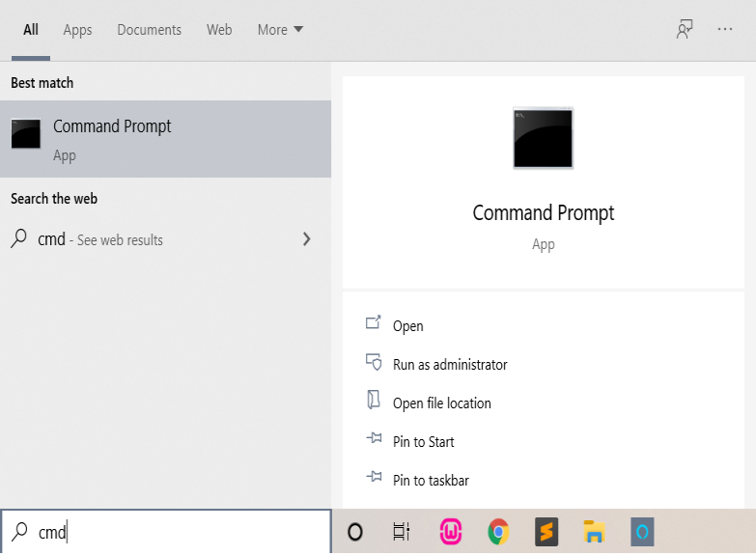
Task: Open the three-dot options menu
Action: (x=725, y=30)
